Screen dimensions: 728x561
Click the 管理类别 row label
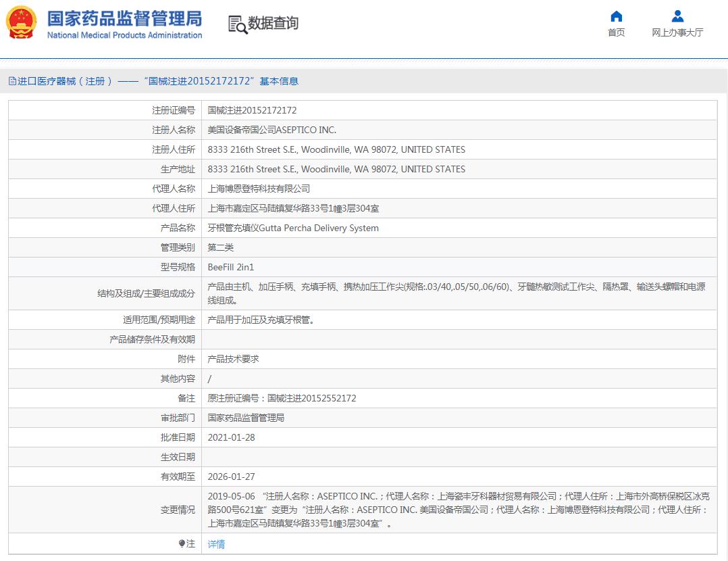click(178, 248)
